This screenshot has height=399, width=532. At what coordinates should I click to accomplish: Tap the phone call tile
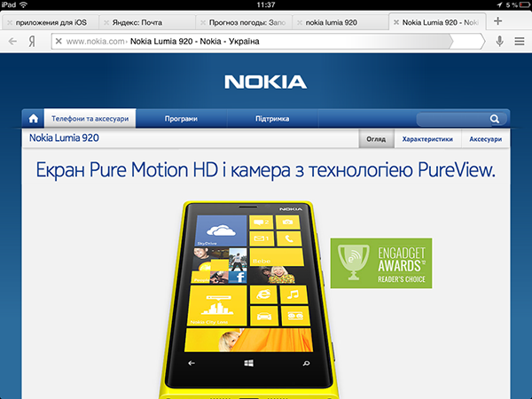point(289,239)
